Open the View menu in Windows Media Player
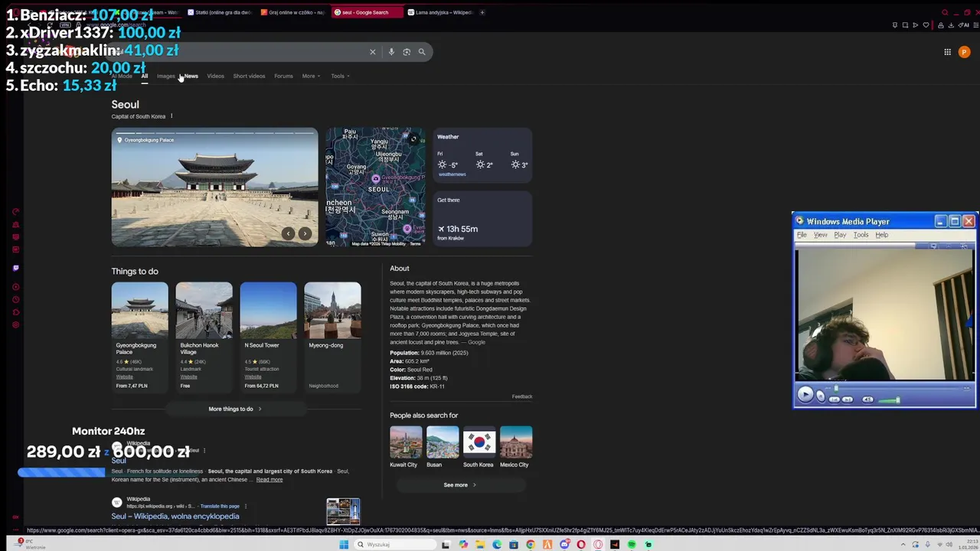Viewport: 980px width, 551px height. (820, 235)
